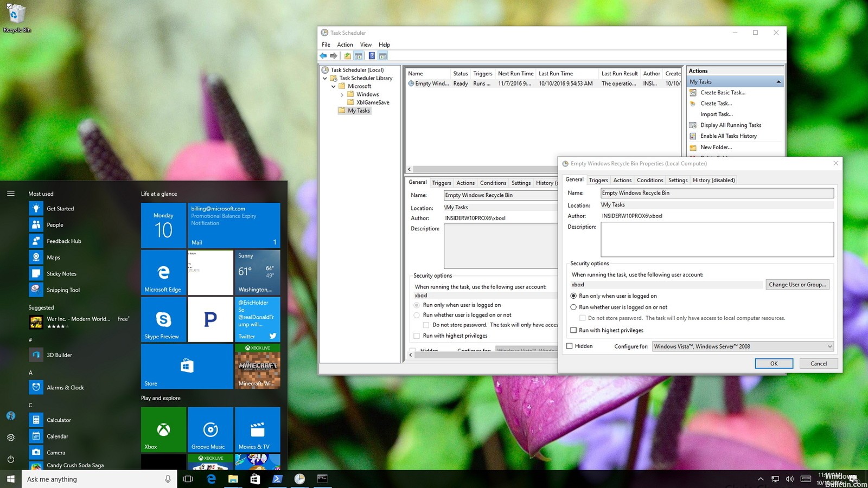
Task: Click the Display All Running Tasks icon
Action: pyautogui.click(x=693, y=125)
